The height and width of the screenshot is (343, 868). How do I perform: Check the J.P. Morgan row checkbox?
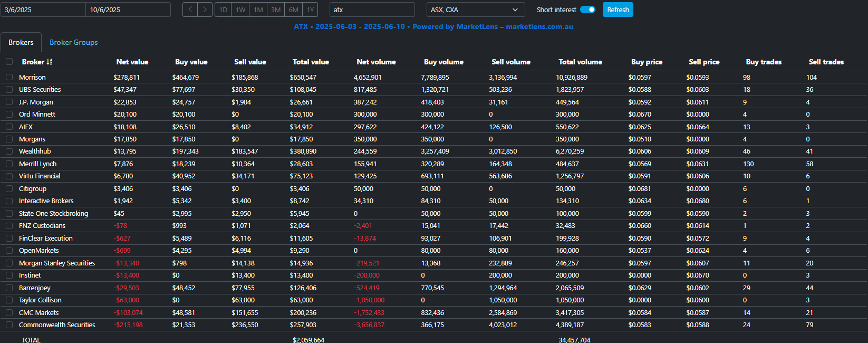[x=9, y=102]
